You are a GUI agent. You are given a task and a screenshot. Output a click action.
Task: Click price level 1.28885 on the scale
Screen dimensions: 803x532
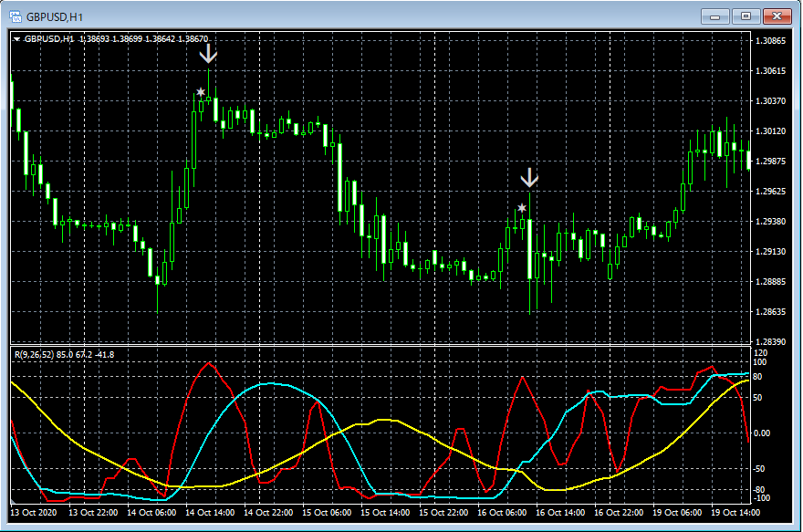click(x=771, y=282)
